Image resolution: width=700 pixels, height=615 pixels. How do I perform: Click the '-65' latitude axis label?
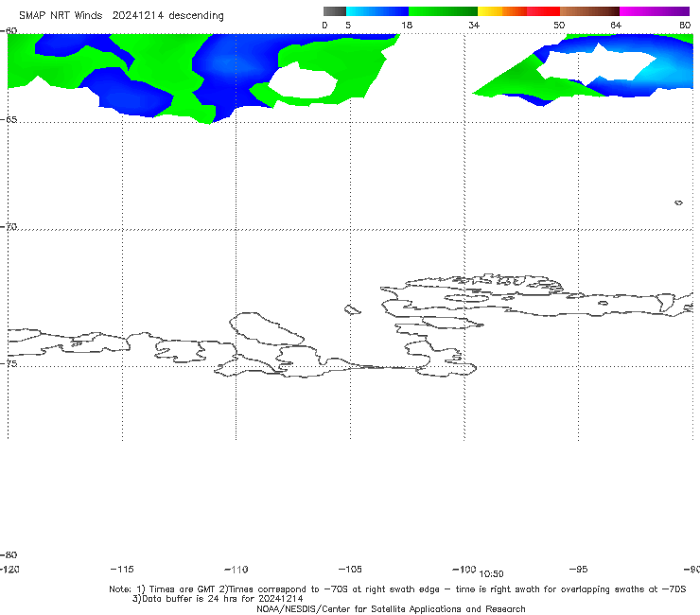tap(9, 120)
